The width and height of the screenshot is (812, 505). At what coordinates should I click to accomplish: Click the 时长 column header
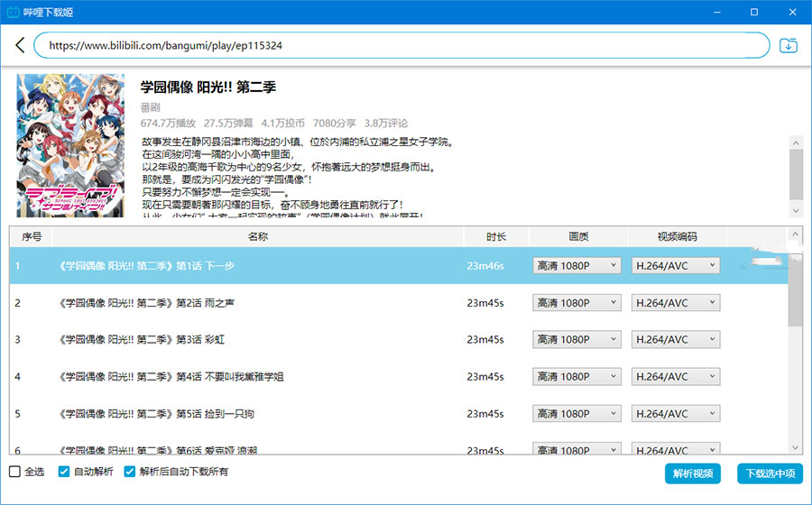[x=496, y=237]
